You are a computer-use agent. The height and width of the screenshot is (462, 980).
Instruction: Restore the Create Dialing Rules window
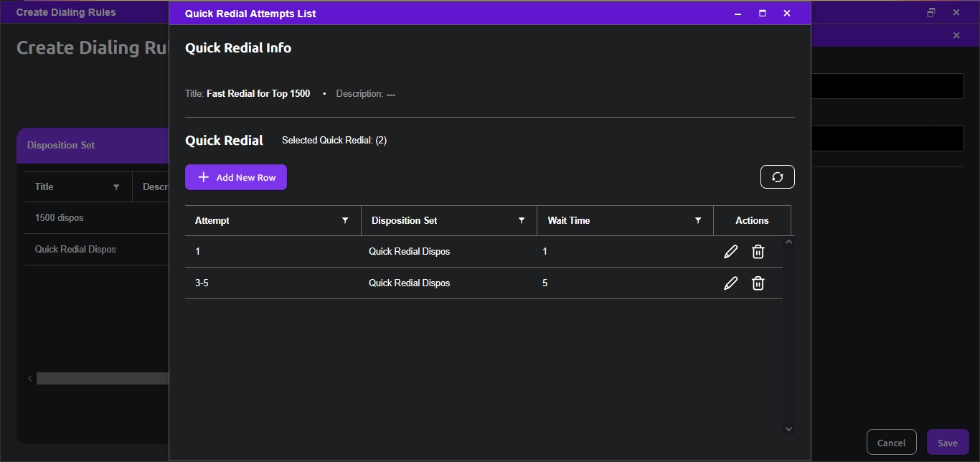[931, 12]
